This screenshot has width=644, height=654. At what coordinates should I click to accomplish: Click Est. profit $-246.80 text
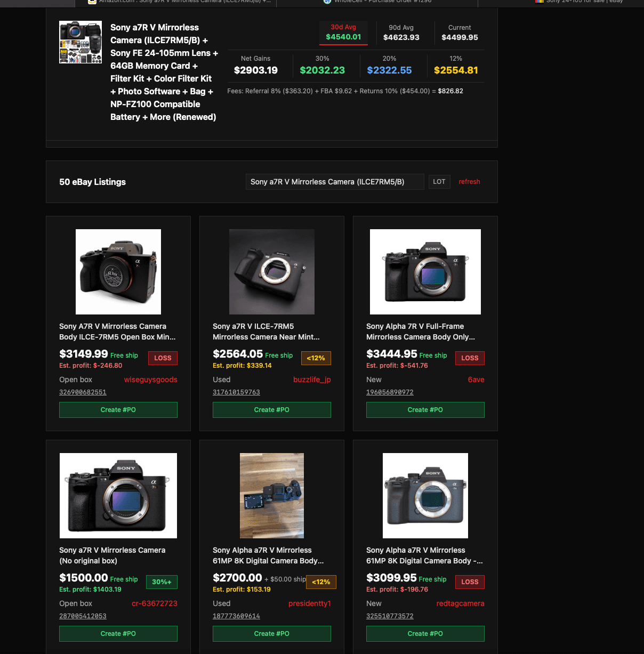coord(91,366)
